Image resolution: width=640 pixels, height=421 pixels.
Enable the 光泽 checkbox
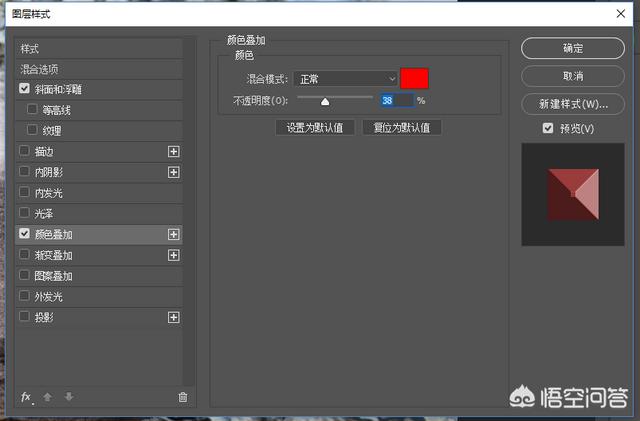point(24,213)
